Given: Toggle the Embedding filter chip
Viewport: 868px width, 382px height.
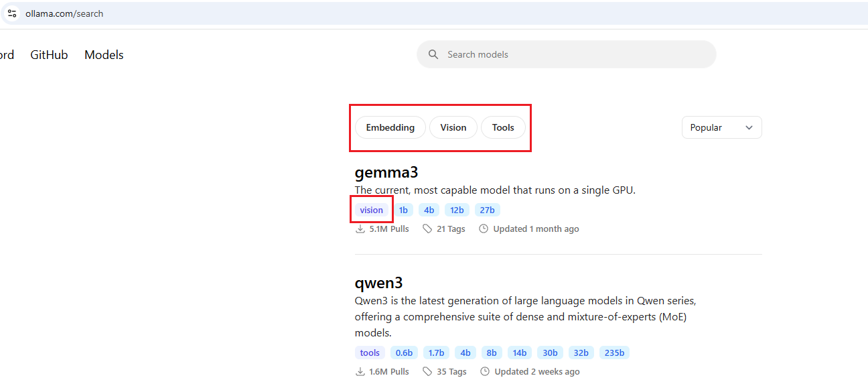Looking at the screenshot, I should 390,127.
